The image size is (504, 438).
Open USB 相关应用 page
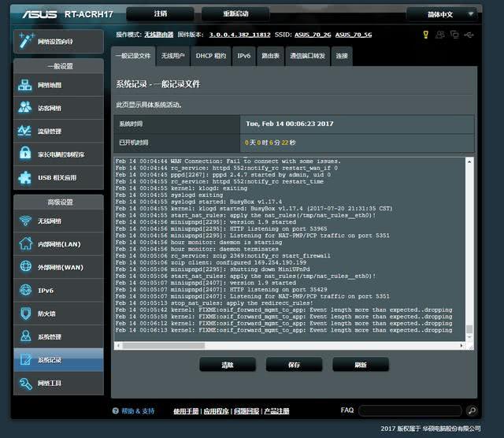tap(59, 178)
